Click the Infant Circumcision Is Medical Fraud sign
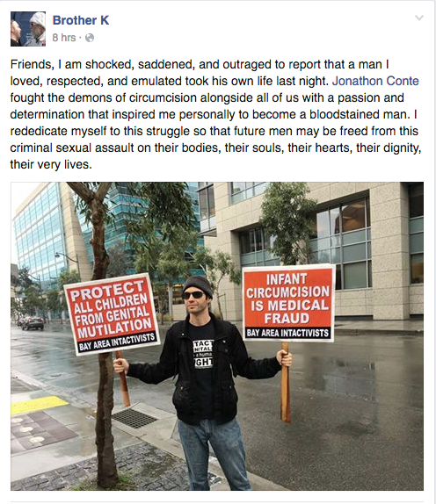436x504 pixels. (x=288, y=303)
